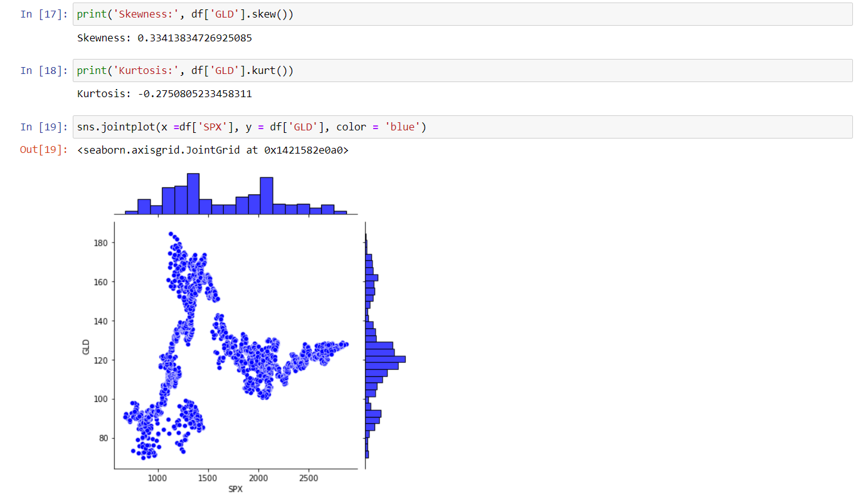Select the In [18] prompt label
The height and width of the screenshot is (504, 863).
[x=43, y=71]
